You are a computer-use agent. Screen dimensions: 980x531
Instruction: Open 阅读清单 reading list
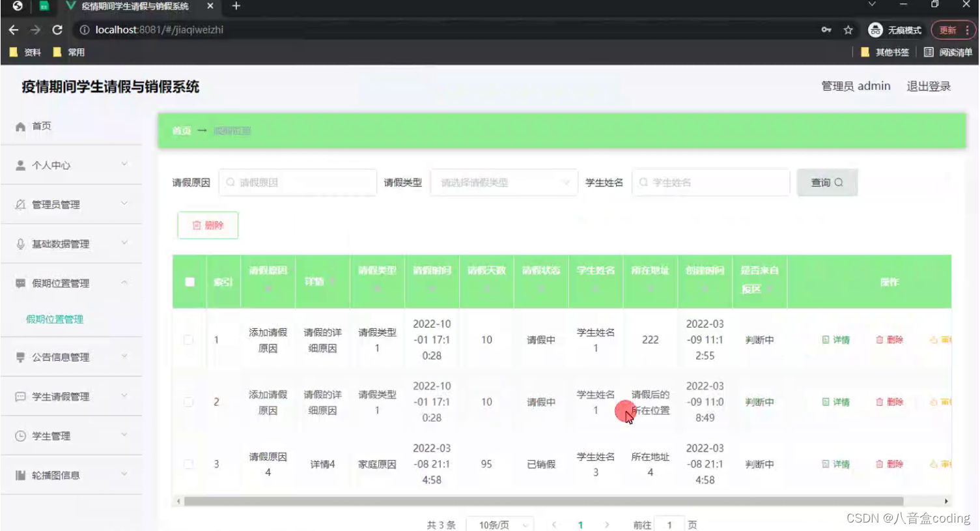click(x=948, y=52)
